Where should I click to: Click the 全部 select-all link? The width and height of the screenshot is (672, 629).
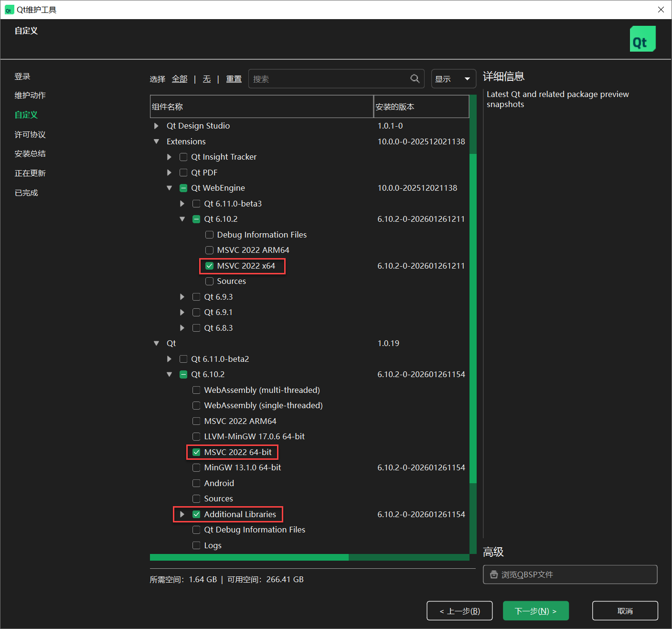click(180, 79)
